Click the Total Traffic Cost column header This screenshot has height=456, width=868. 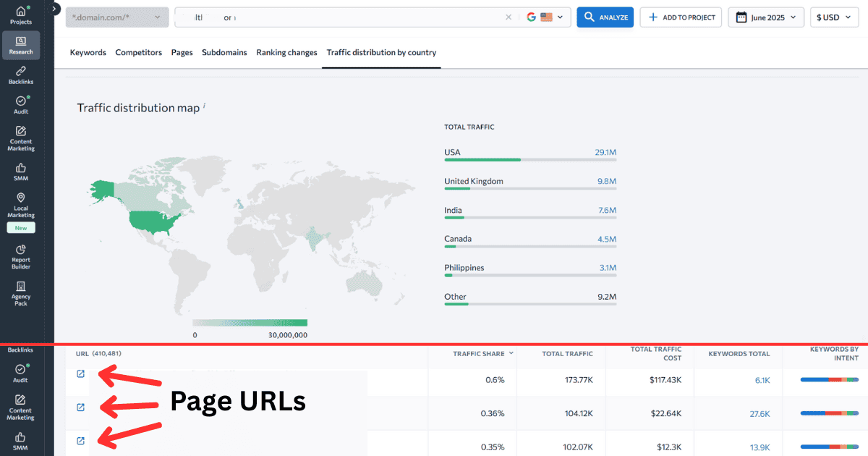(656, 354)
